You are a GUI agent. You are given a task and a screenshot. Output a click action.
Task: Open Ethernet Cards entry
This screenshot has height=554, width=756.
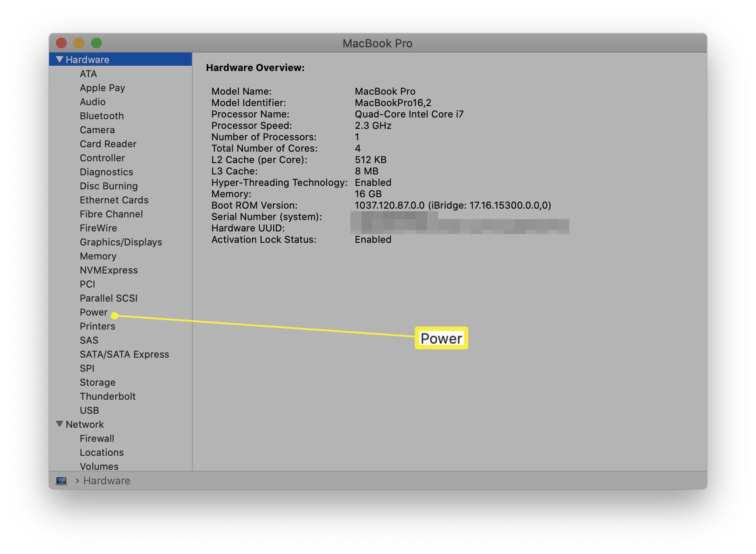point(114,200)
